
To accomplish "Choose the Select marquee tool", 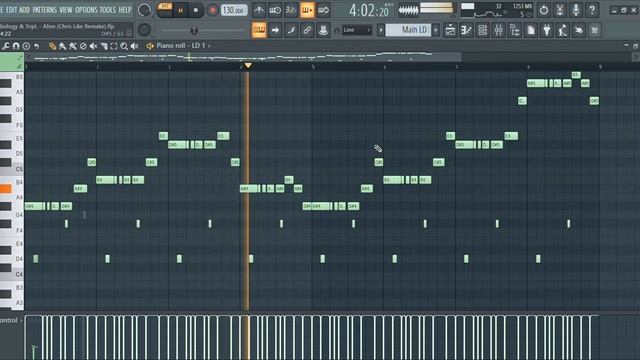I will [114, 46].
